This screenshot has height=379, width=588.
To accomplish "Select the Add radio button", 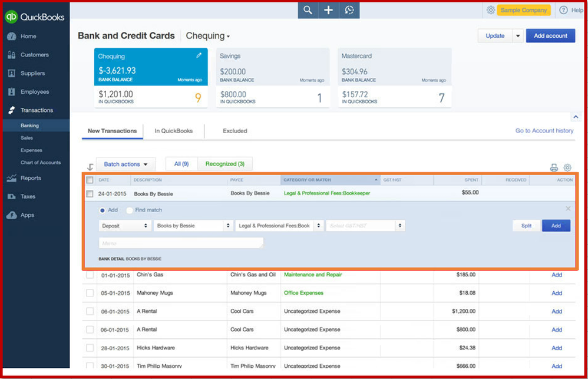I will (102, 210).
